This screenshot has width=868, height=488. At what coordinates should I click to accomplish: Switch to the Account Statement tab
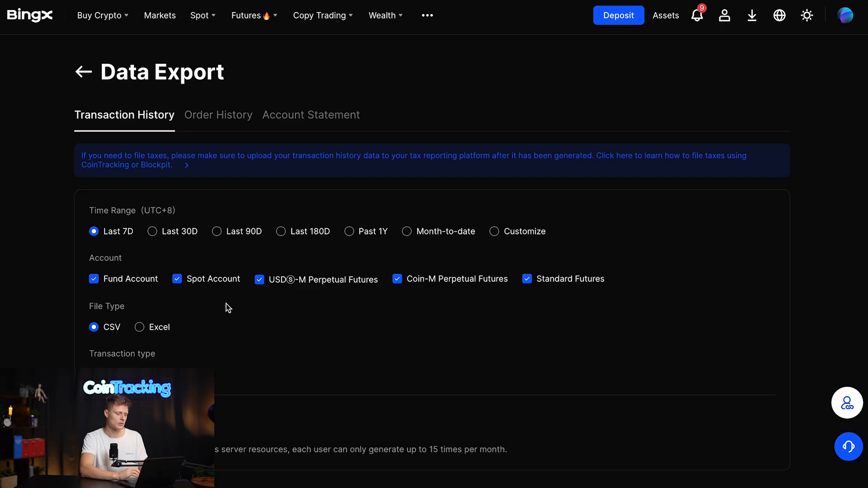click(311, 115)
